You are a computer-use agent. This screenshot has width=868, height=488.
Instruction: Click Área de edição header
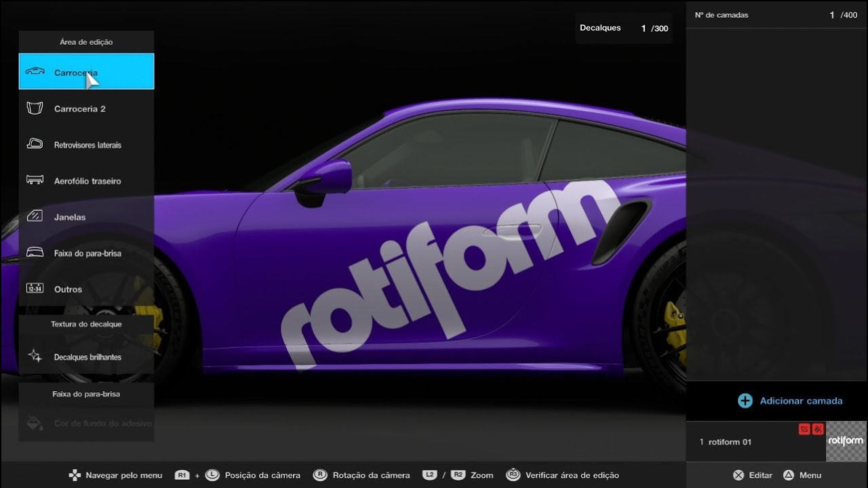click(x=86, y=42)
